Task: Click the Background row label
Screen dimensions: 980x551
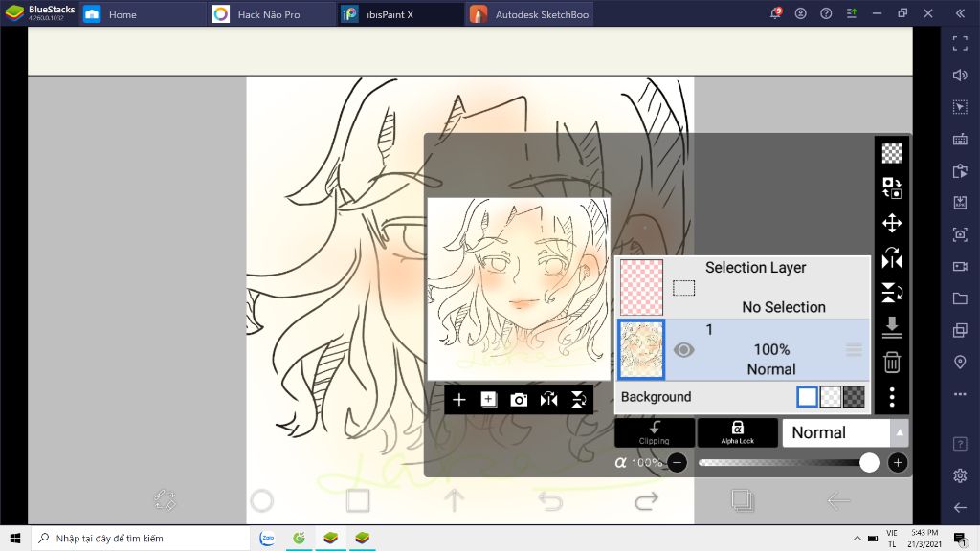Action: 656,397
